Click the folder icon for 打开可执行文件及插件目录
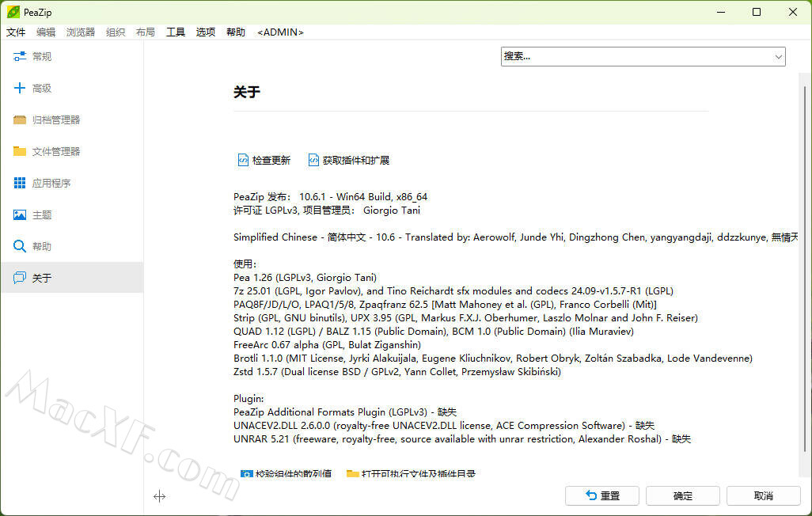Image resolution: width=812 pixels, height=516 pixels. 353,473
